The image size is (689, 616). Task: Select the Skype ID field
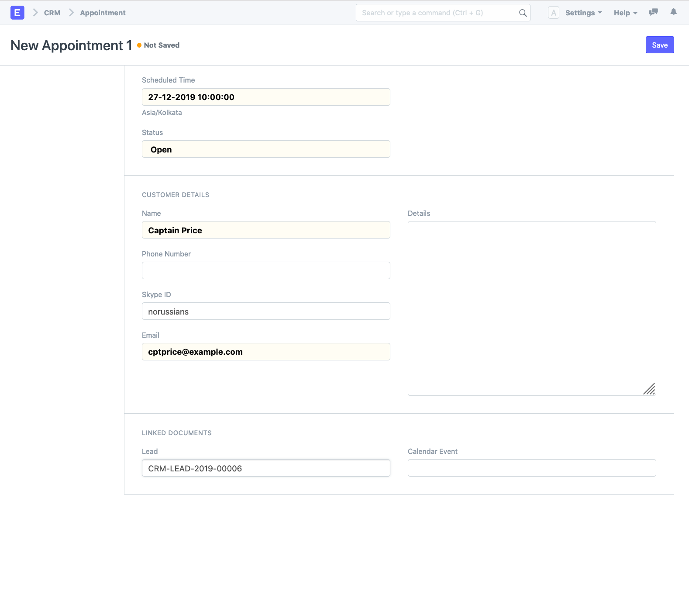265,311
